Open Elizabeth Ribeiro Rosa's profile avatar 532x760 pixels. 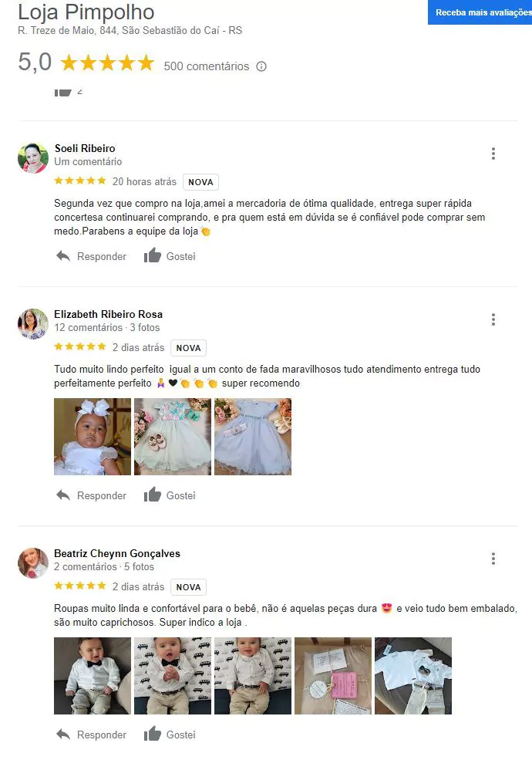(33, 324)
